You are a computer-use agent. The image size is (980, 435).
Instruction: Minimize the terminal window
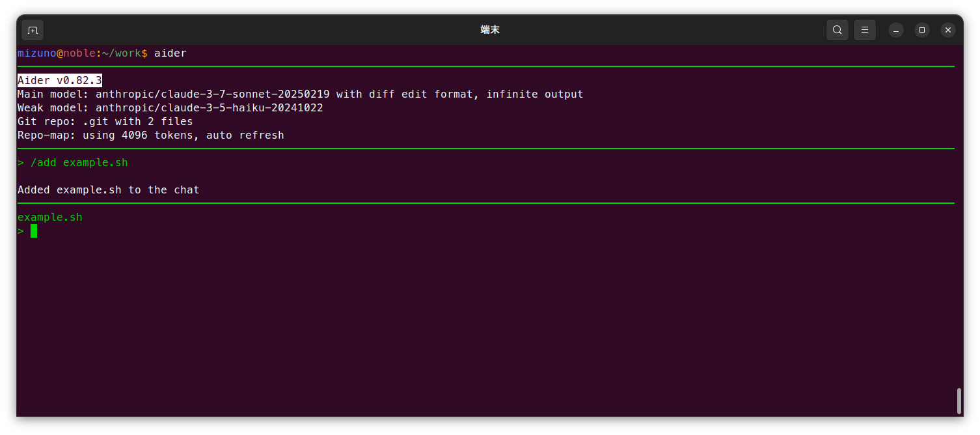(x=896, y=30)
